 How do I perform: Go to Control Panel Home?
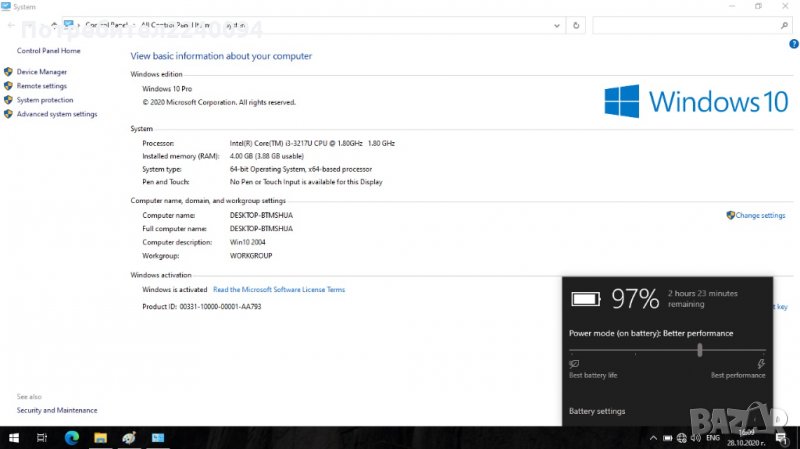(x=48, y=50)
